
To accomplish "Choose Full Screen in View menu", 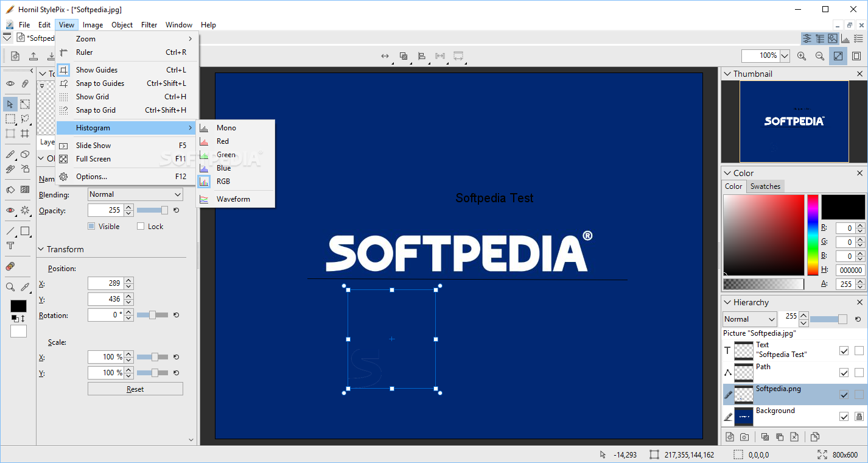I will 127,159.
